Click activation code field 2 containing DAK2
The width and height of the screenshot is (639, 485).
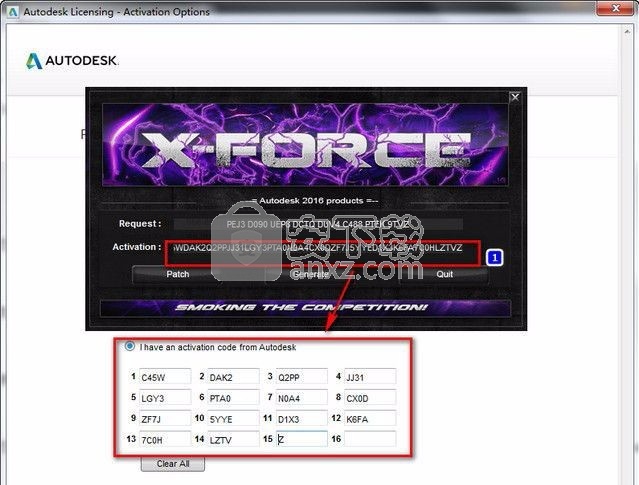[x=233, y=377]
